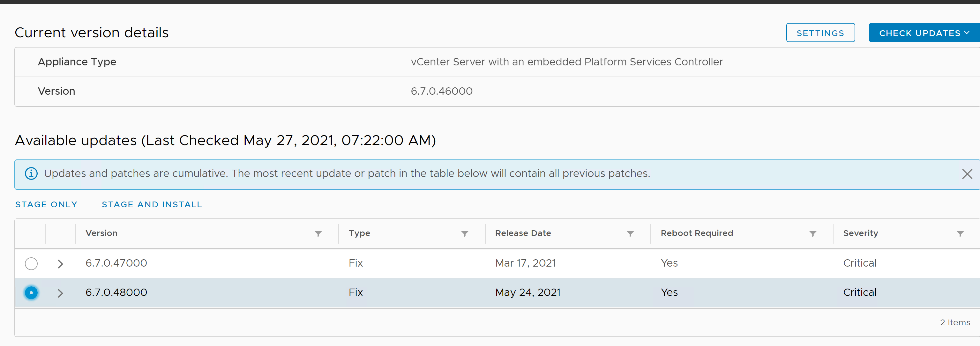Open the Check Updates dropdown
980x346 pixels.
[x=924, y=33]
